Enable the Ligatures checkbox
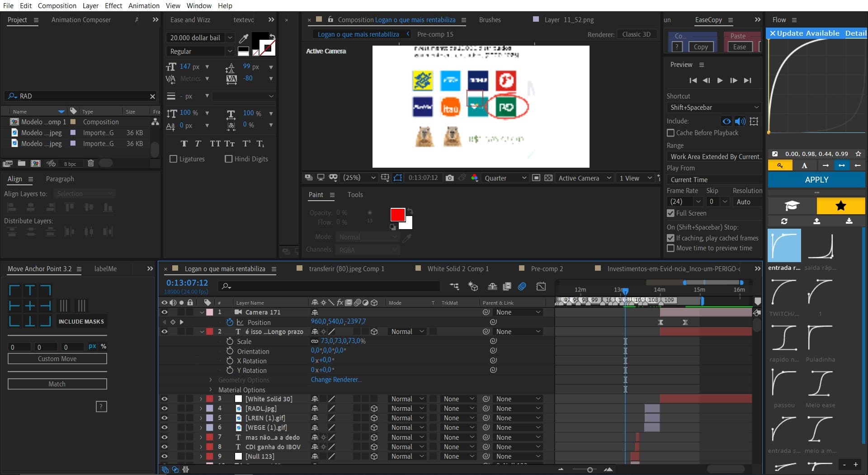868x475 pixels. (173, 159)
